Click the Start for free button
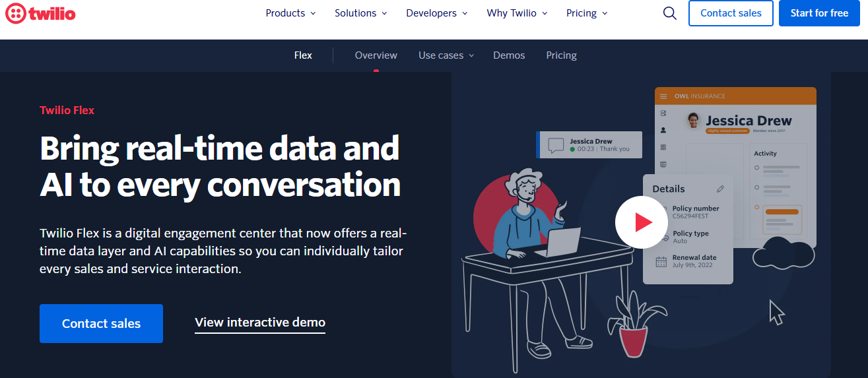The width and height of the screenshot is (868, 378). [x=819, y=13]
